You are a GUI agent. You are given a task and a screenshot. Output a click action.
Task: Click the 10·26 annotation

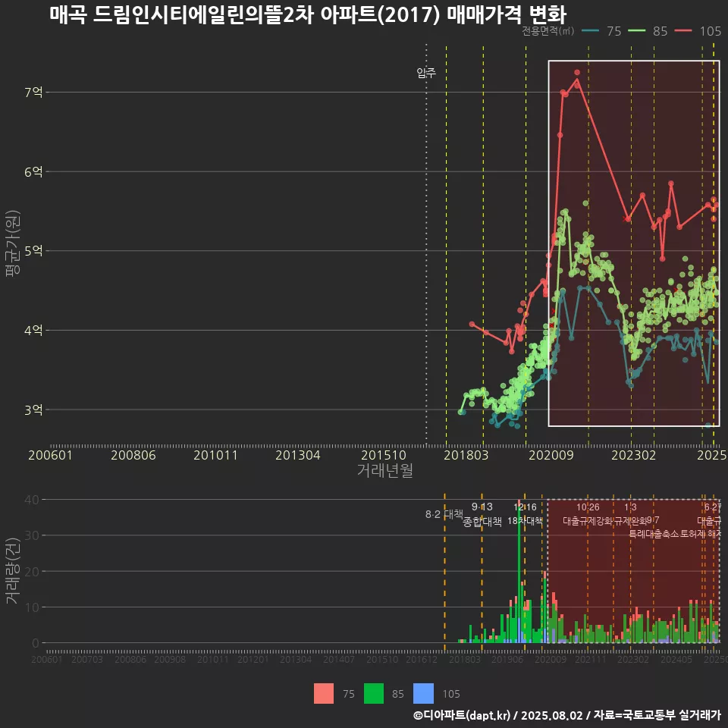(x=588, y=507)
